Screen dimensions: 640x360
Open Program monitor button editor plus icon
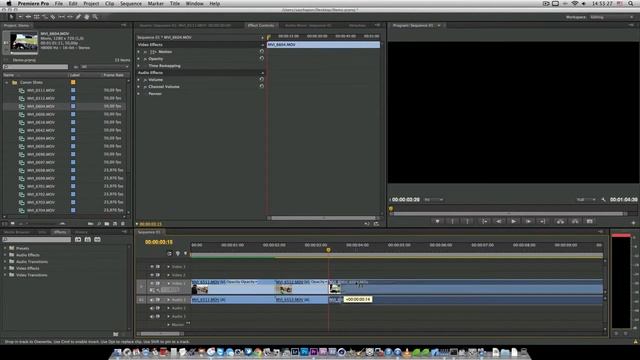(x=633, y=223)
